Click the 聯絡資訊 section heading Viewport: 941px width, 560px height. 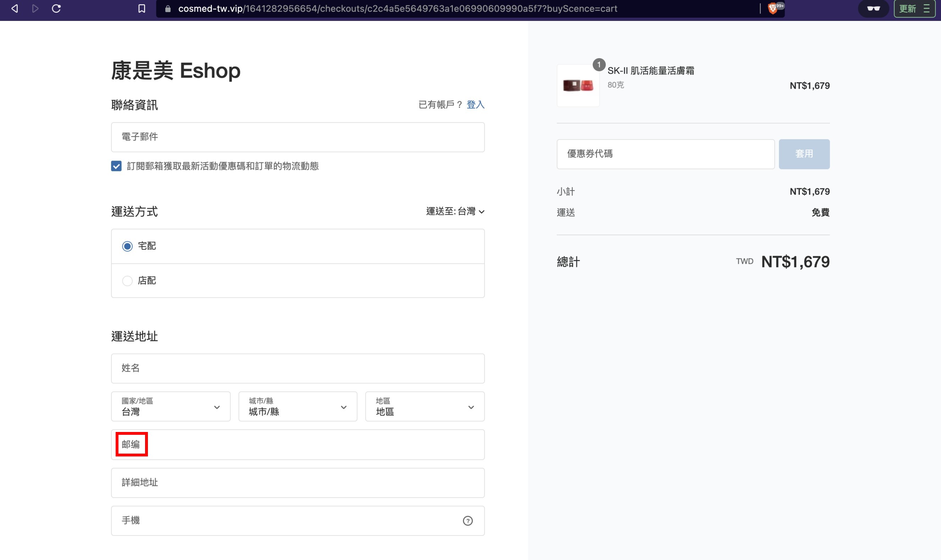click(x=134, y=105)
